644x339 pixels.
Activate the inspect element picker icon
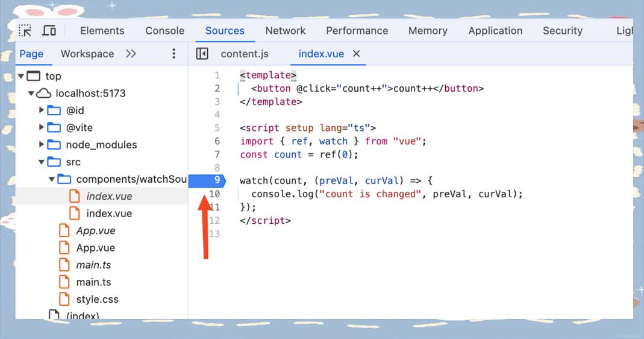(x=25, y=31)
